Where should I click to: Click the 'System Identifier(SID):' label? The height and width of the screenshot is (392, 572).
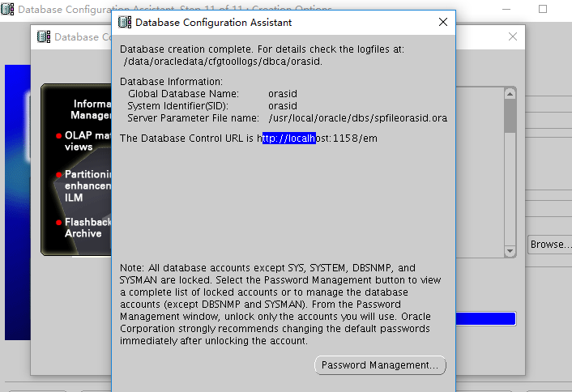coord(177,106)
